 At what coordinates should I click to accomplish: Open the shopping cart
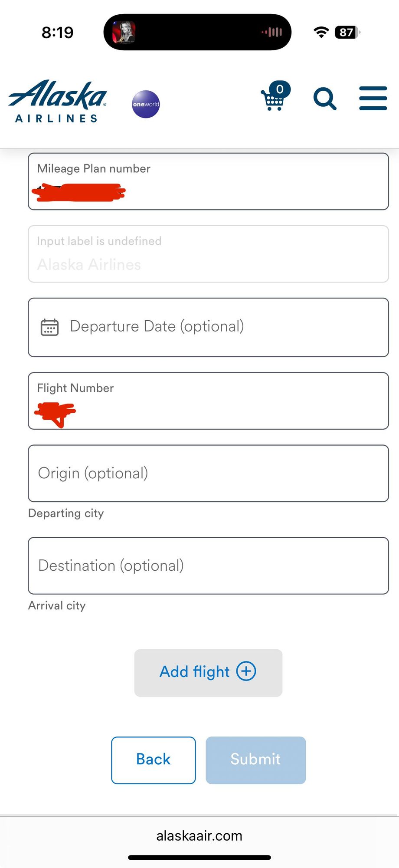coord(274,98)
